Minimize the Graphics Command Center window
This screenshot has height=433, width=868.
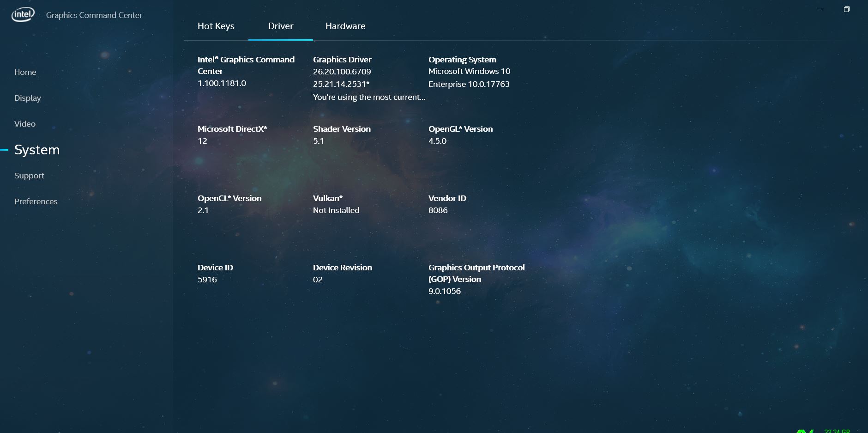[x=820, y=9]
